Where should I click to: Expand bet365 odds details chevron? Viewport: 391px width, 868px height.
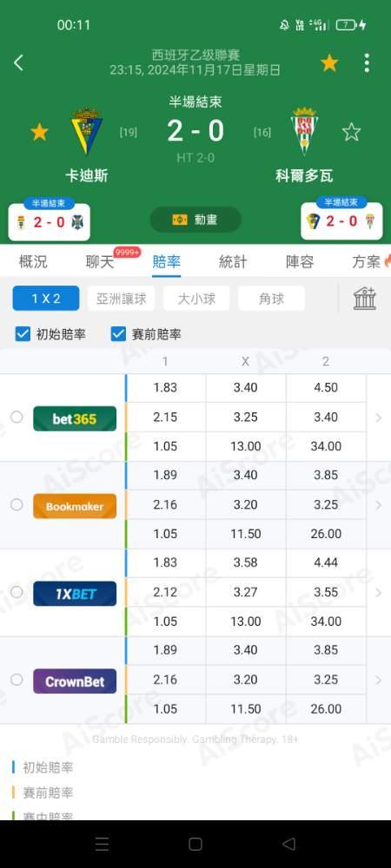tap(379, 418)
